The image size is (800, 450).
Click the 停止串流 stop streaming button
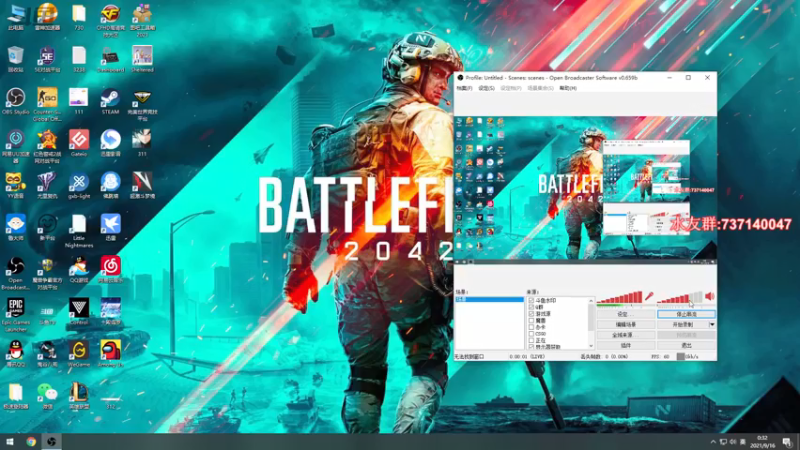click(686, 314)
